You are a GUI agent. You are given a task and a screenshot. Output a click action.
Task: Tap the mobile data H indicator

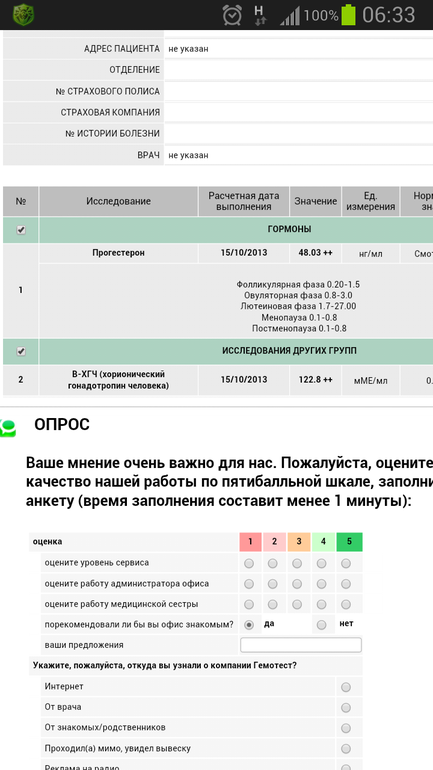tap(259, 15)
